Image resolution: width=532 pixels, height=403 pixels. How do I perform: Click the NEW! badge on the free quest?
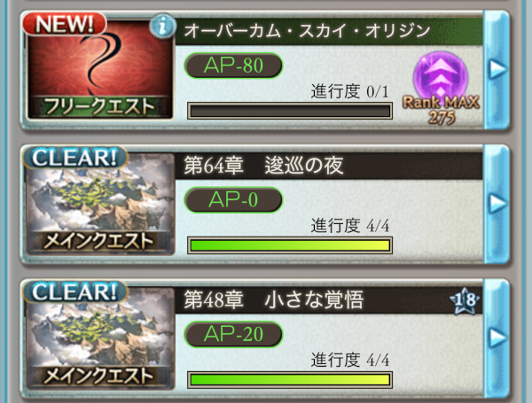(65, 24)
